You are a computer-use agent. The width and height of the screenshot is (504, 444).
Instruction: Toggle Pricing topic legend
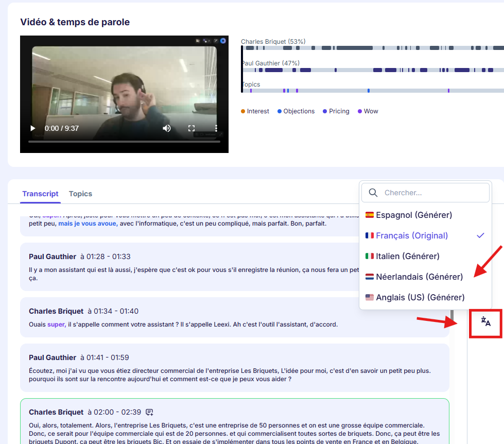point(336,111)
